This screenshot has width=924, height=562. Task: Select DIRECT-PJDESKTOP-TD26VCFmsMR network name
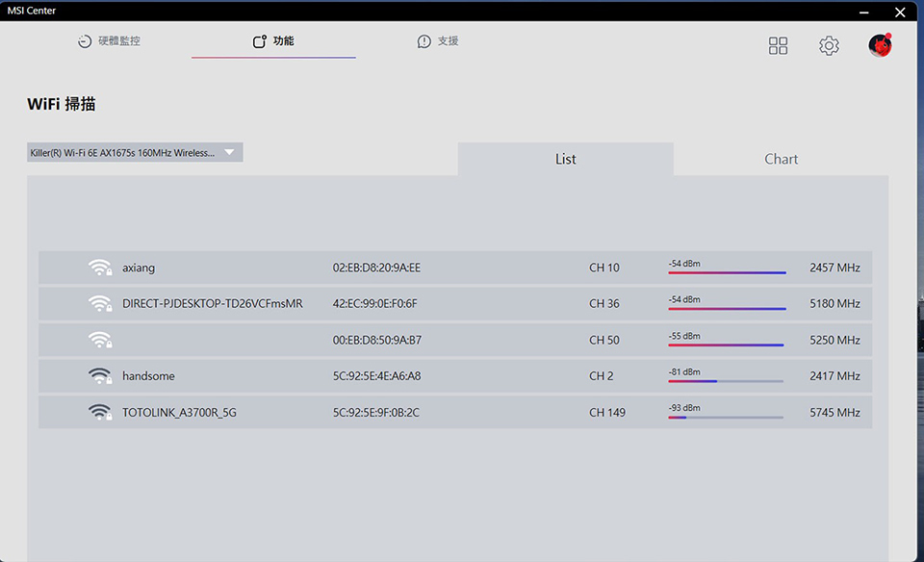[x=212, y=303]
